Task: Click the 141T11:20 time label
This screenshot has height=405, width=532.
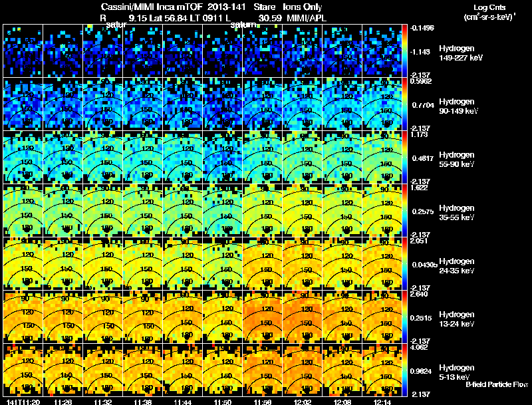Action: tap(23, 402)
